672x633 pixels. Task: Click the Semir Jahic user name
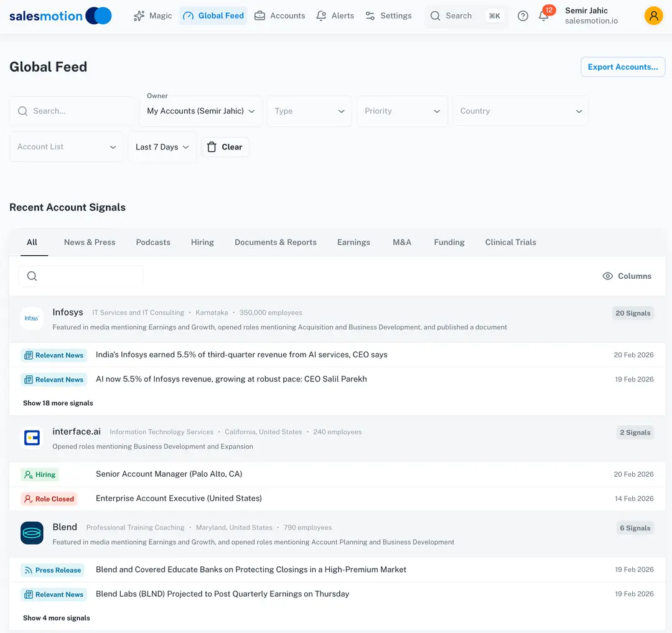tap(586, 11)
